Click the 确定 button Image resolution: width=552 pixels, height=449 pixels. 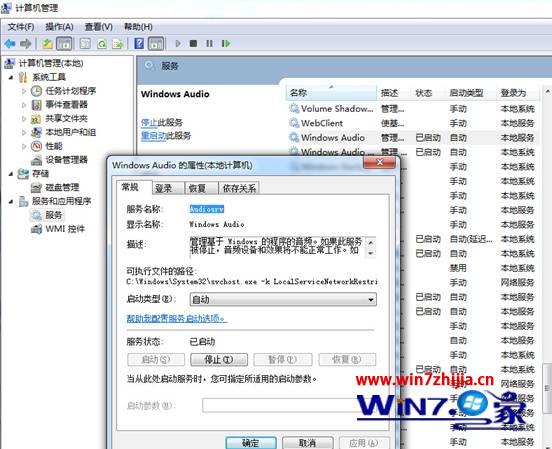tap(251, 443)
